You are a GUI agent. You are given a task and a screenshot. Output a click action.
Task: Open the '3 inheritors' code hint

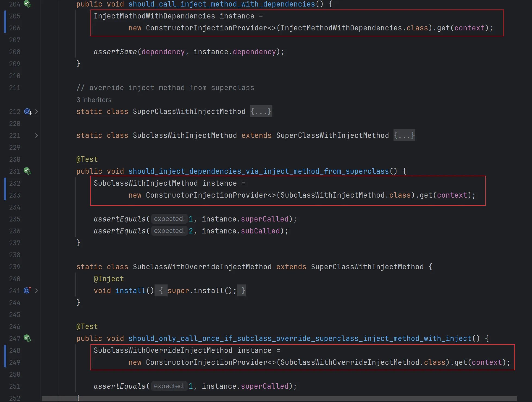[x=94, y=100]
